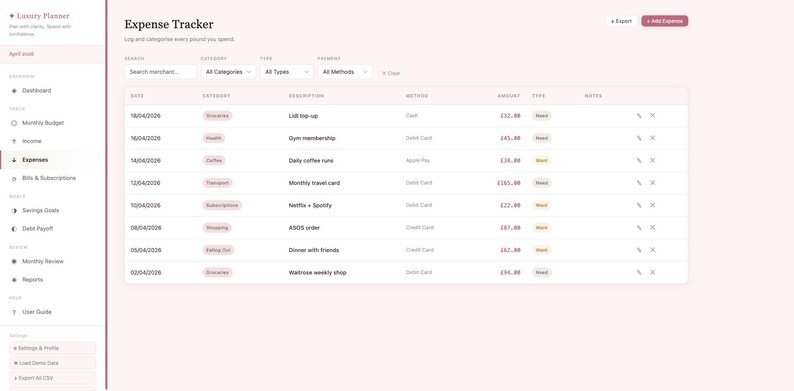Edit the Gym membership expense
The width and height of the screenshot is (794, 391).
pyautogui.click(x=639, y=138)
